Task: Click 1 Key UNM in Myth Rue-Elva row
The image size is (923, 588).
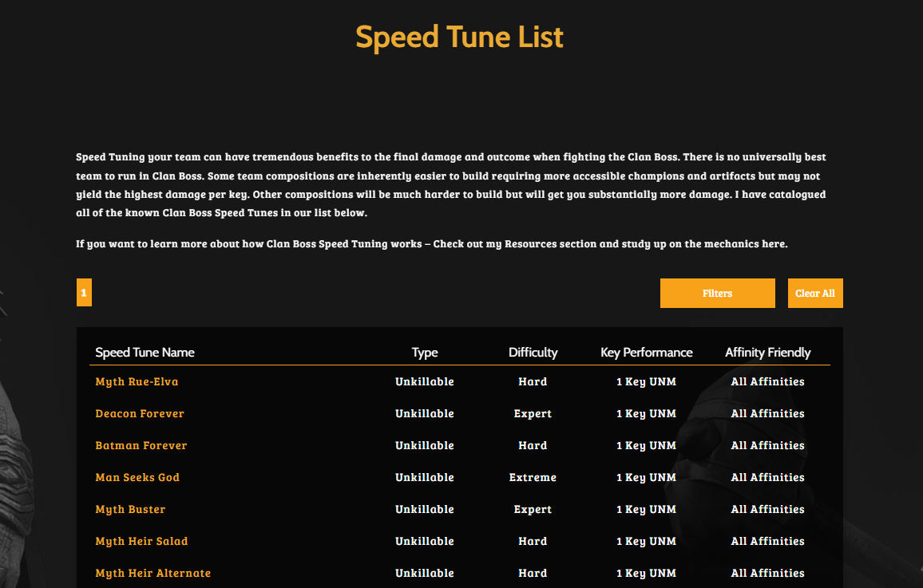Action: [646, 381]
